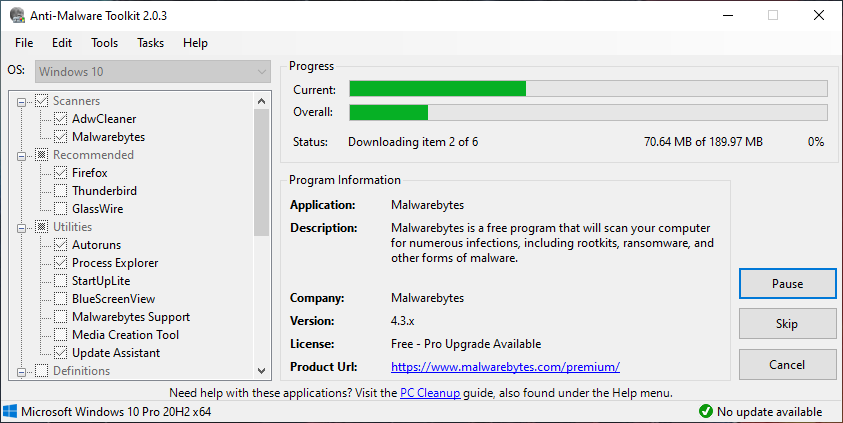The height and width of the screenshot is (423, 843).
Task: Collapse the Scanners tree node
Action: click(x=22, y=102)
